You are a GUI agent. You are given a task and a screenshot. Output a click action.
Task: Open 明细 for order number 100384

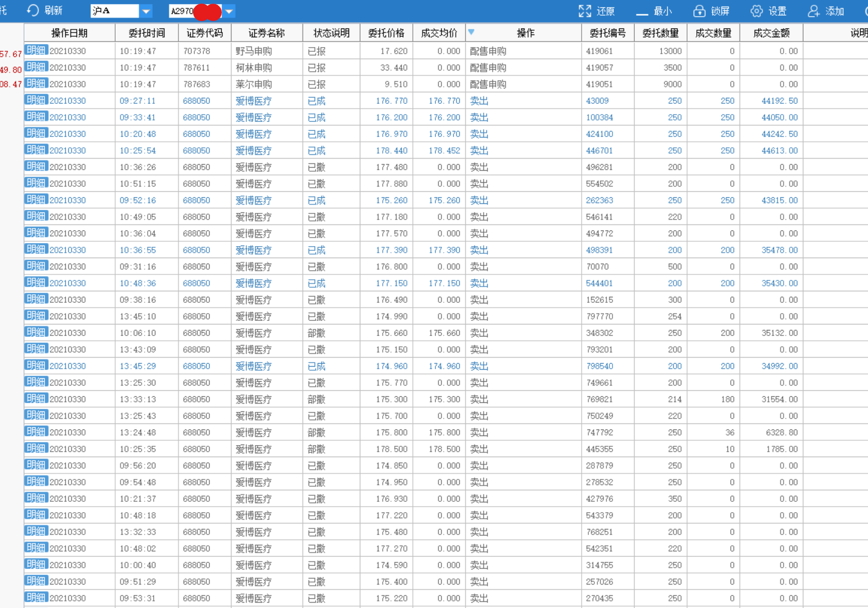(36, 117)
